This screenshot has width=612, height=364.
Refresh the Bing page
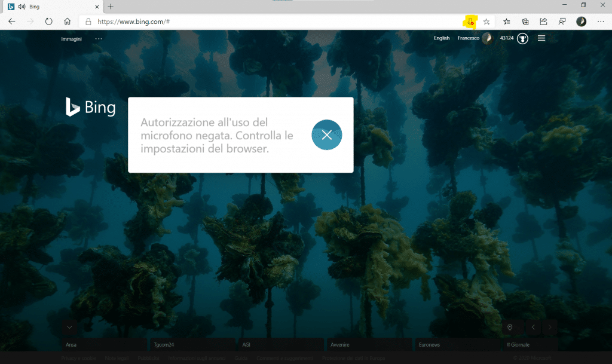click(x=49, y=22)
